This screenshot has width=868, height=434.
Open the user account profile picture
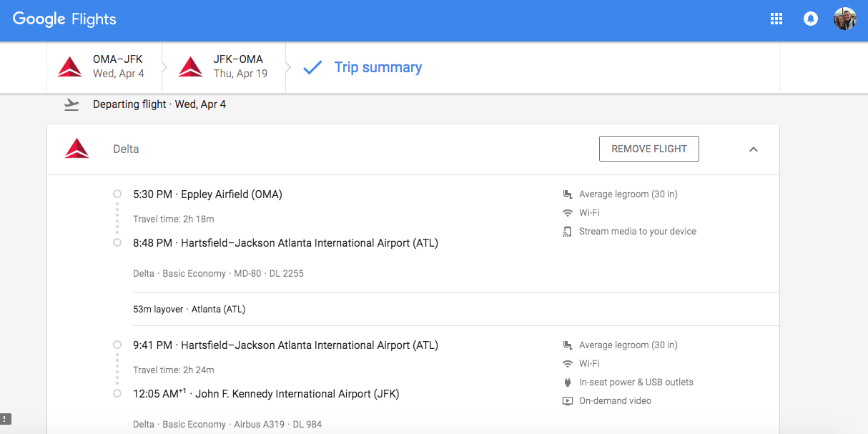(x=845, y=19)
